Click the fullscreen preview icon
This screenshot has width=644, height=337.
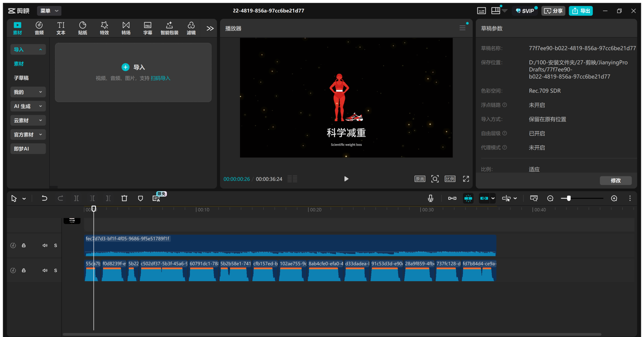pos(466,179)
